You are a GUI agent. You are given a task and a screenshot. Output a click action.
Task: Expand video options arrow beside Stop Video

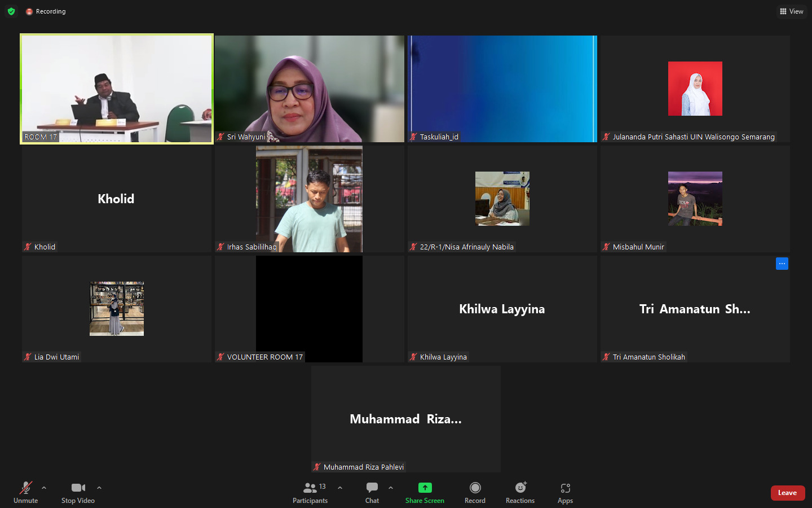click(x=99, y=488)
